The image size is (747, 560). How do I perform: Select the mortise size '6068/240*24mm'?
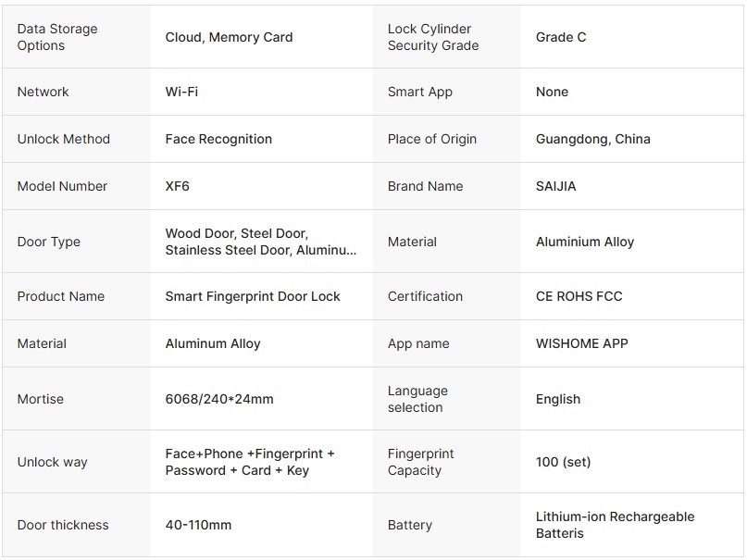click(x=219, y=399)
